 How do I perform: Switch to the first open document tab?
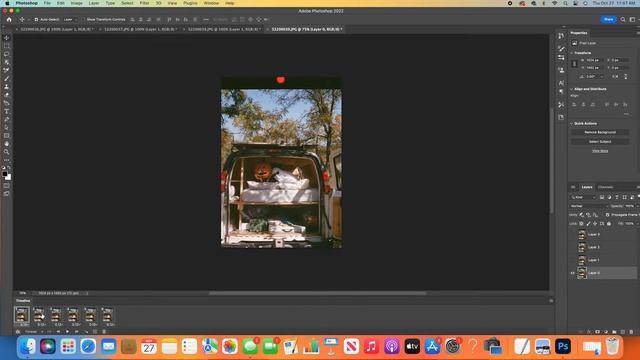(x=56, y=29)
